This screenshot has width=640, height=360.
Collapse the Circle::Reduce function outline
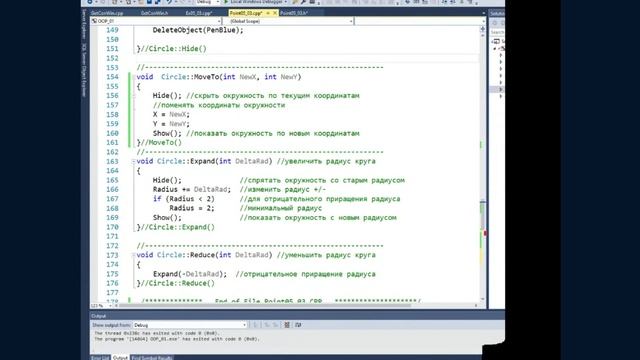pos(133,256)
